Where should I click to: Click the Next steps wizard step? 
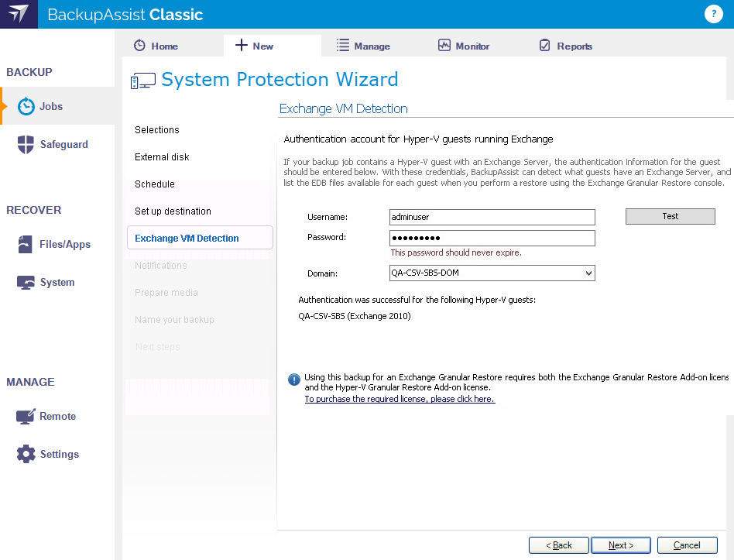(x=158, y=347)
